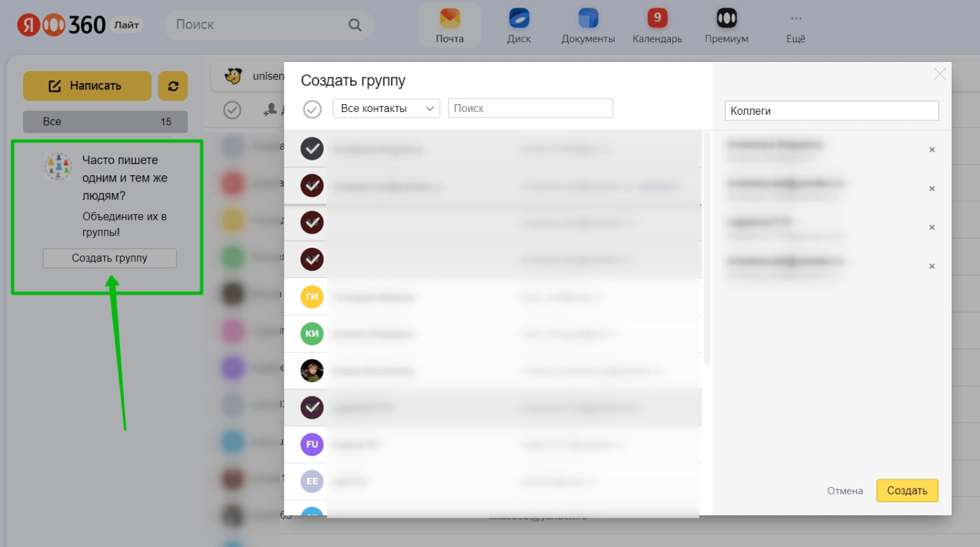The height and width of the screenshot is (547, 980).
Task: Select the contact with EE avatar
Action: 312,482
